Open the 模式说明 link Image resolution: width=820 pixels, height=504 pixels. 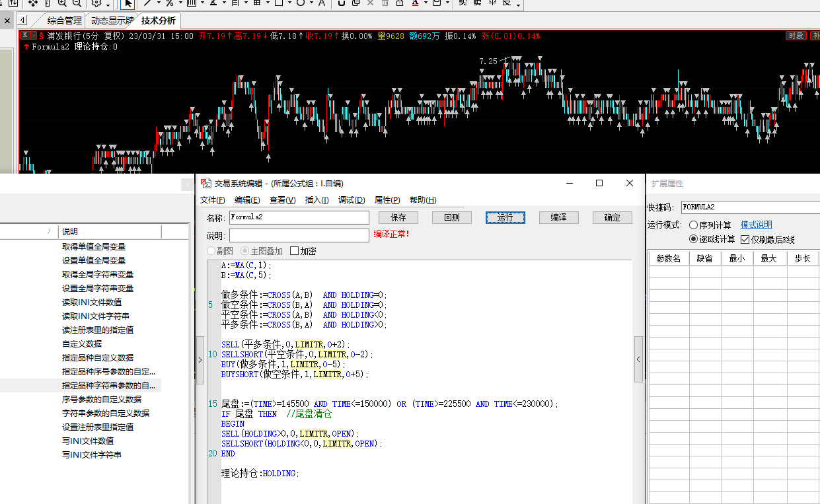[x=756, y=225]
